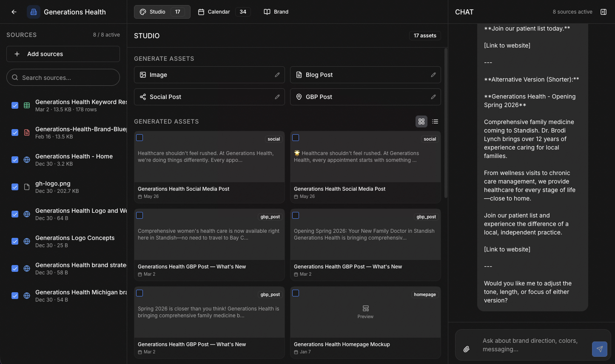Select the women's health GBP post card

point(140,215)
